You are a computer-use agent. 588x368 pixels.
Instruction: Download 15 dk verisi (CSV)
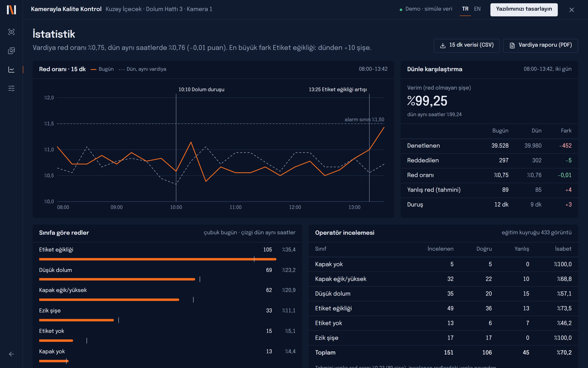467,46
